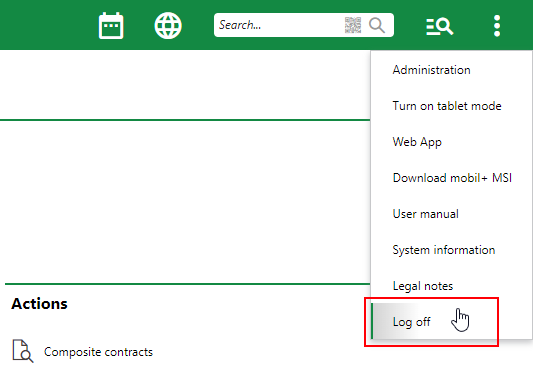
Task: Toggle the three-dot overflow menu
Action: [497, 26]
